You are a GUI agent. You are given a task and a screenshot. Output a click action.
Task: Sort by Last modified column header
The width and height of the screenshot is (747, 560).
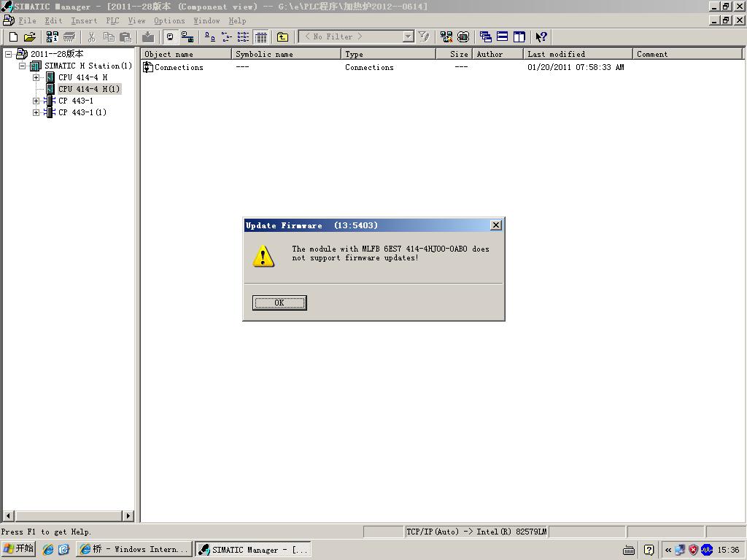[578, 54]
